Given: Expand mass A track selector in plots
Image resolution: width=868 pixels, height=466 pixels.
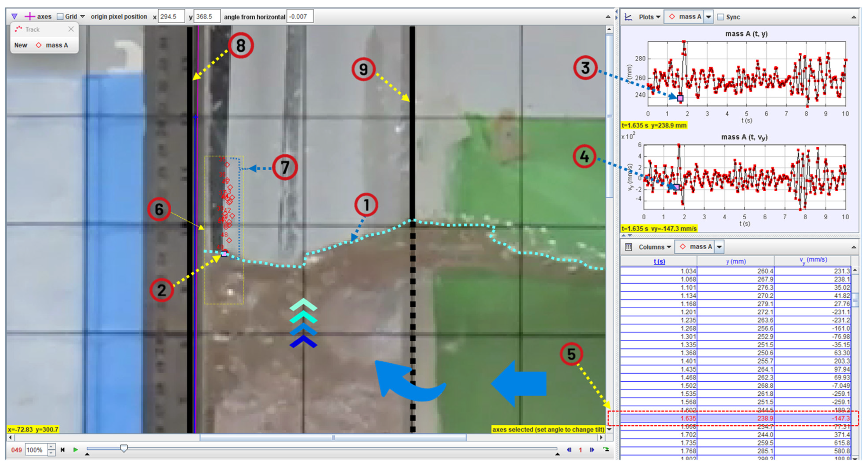Looking at the screenshot, I should click(x=708, y=17).
